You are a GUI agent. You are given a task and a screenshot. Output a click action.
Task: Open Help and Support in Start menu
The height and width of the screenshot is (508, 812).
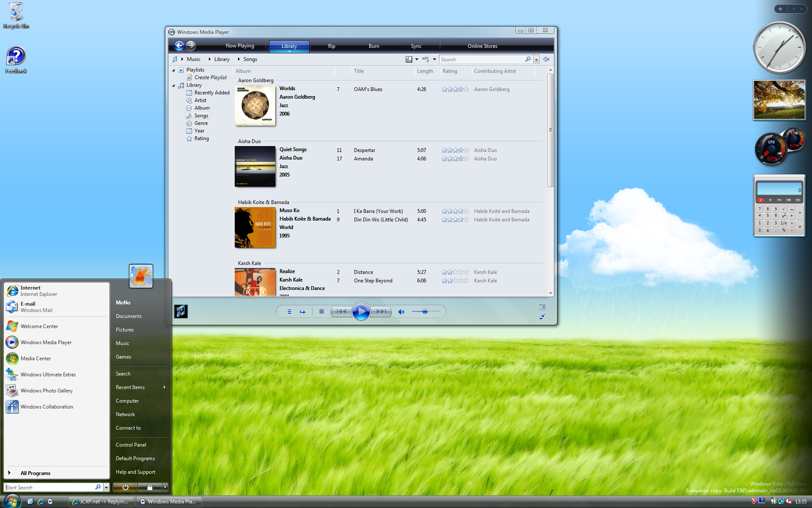pyautogui.click(x=135, y=472)
